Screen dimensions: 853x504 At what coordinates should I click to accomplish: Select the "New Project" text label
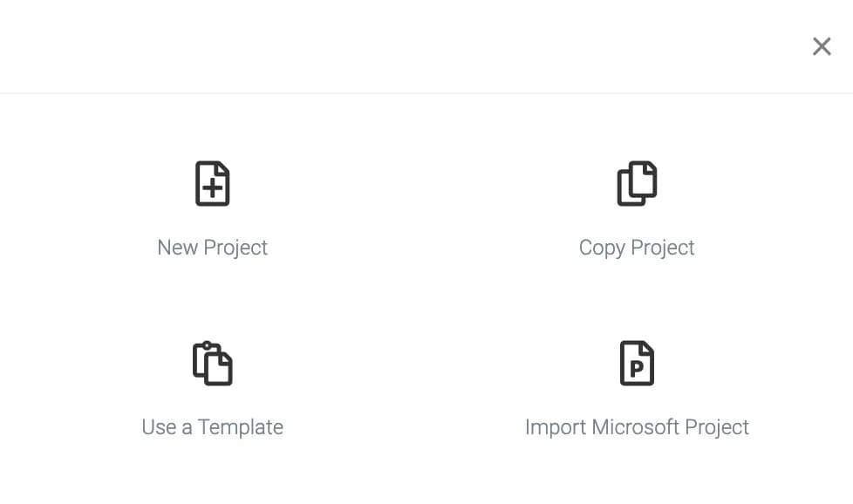212,248
